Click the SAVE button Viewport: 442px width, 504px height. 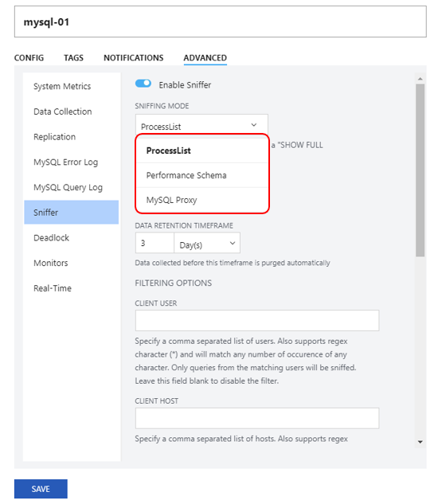click(41, 489)
